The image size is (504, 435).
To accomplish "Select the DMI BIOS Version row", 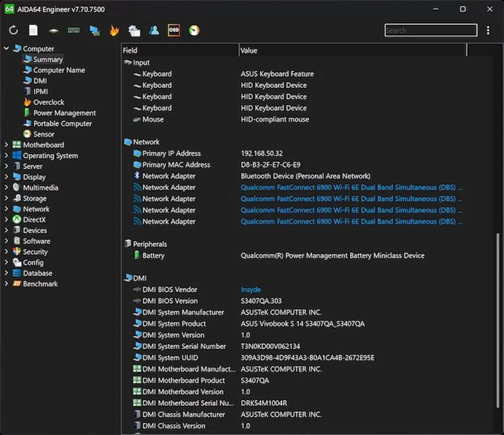I will pos(294,301).
